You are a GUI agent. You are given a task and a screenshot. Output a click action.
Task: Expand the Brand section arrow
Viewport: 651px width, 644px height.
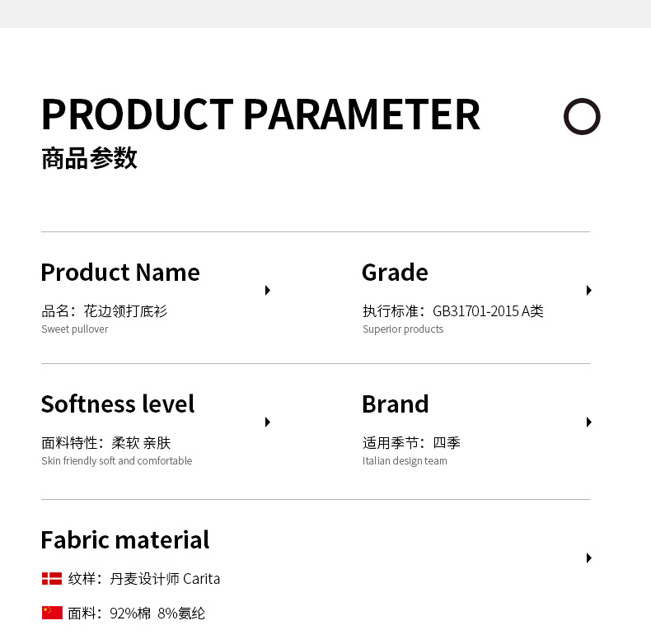(x=588, y=422)
